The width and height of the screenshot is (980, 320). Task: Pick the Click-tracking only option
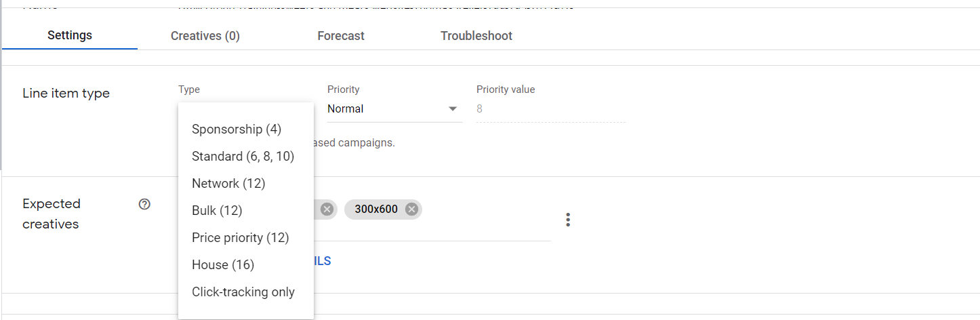tap(243, 292)
